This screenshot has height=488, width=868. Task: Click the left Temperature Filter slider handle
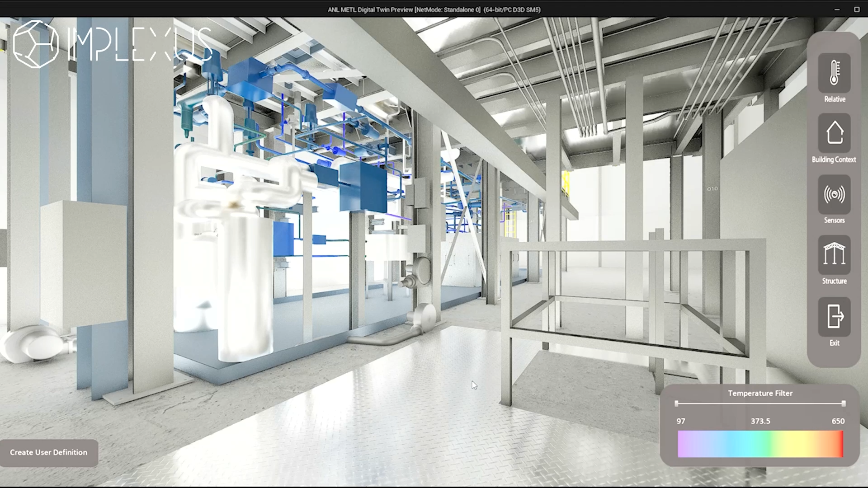pyautogui.click(x=676, y=404)
